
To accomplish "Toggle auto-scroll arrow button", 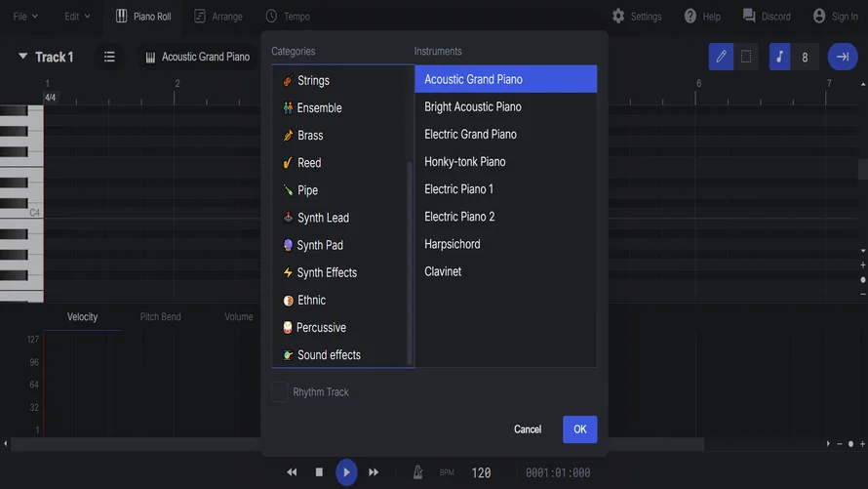I will (843, 57).
